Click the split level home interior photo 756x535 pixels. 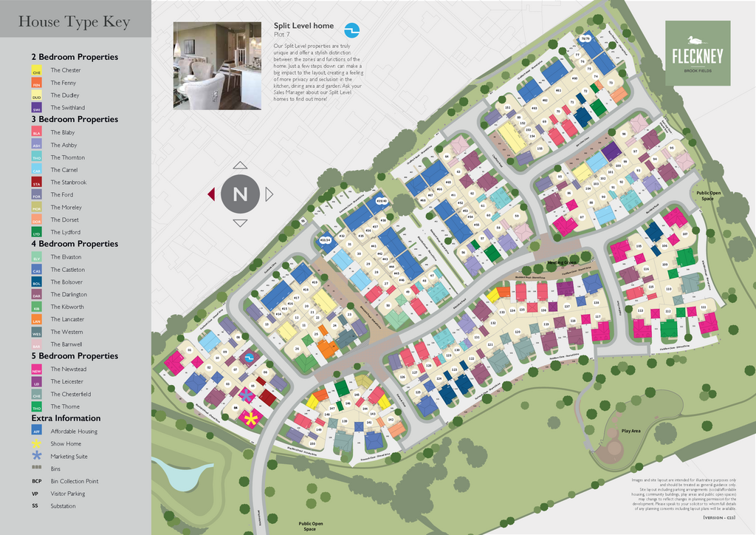[x=217, y=66]
